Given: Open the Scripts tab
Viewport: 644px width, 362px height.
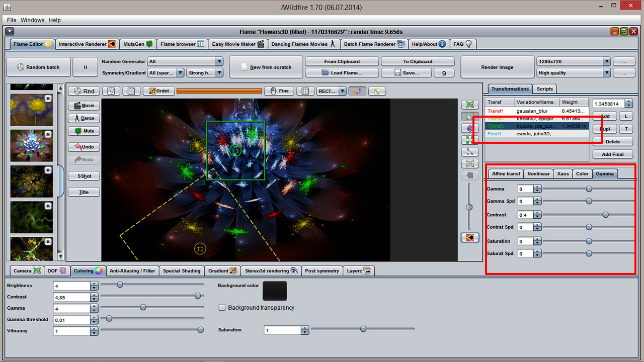Looking at the screenshot, I should coord(544,88).
